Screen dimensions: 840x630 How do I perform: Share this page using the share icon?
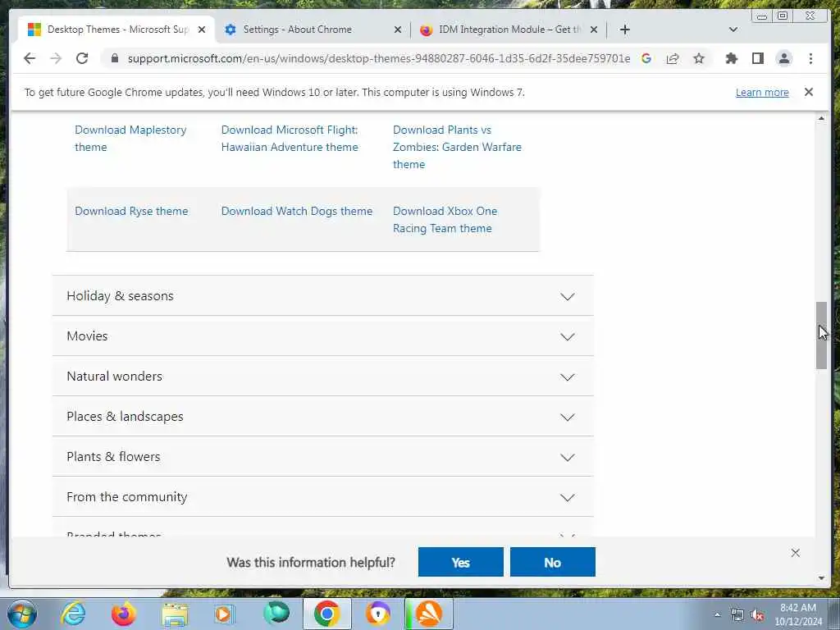[x=673, y=58]
